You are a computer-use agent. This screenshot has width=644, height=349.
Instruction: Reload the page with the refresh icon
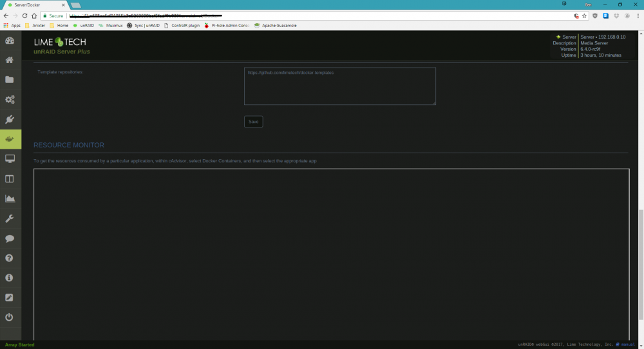point(24,15)
